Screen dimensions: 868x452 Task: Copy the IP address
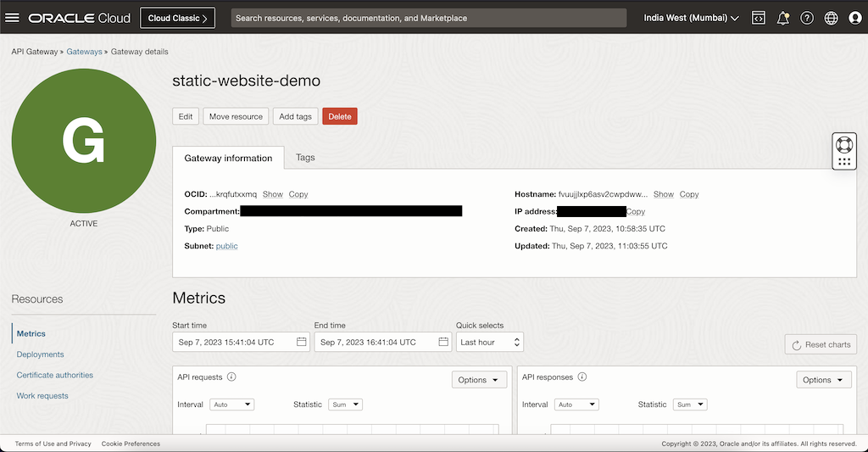(x=636, y=212)
